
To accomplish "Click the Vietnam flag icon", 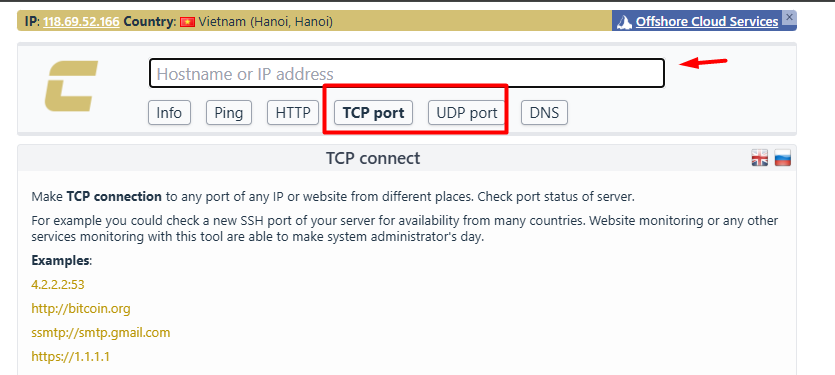I will coord(187,22).
